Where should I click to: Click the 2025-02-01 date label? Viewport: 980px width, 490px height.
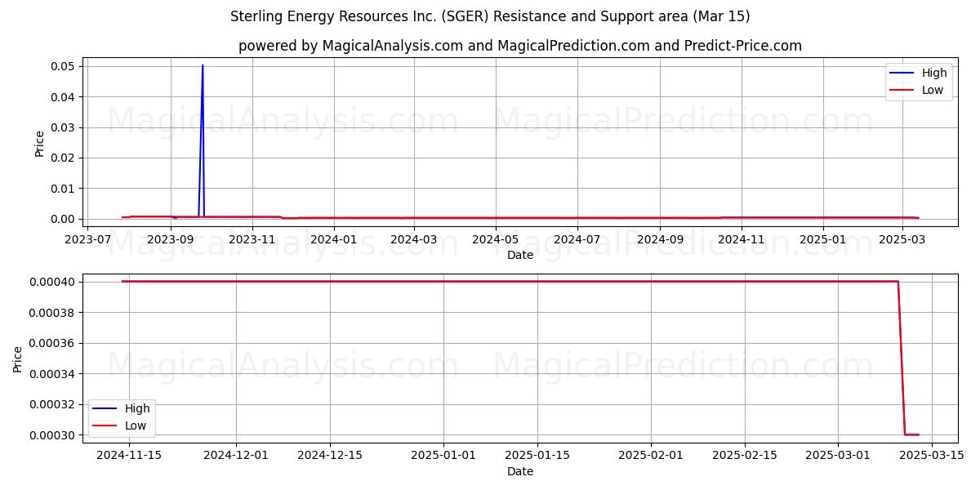651,456
